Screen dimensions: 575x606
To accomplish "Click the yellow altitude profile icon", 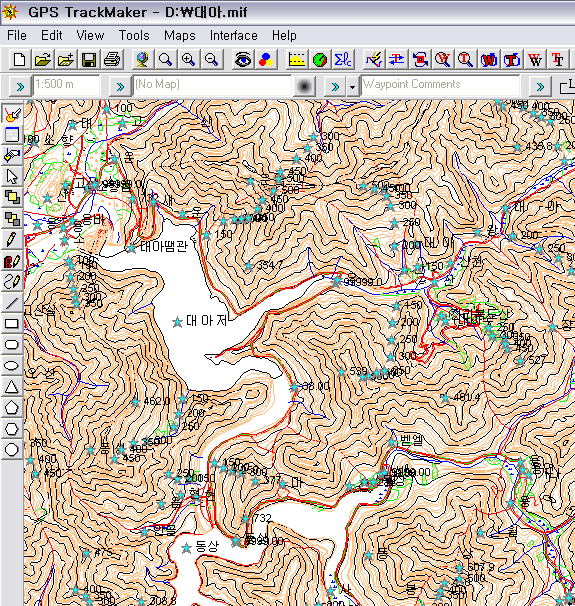I will [x=297, y=60].
